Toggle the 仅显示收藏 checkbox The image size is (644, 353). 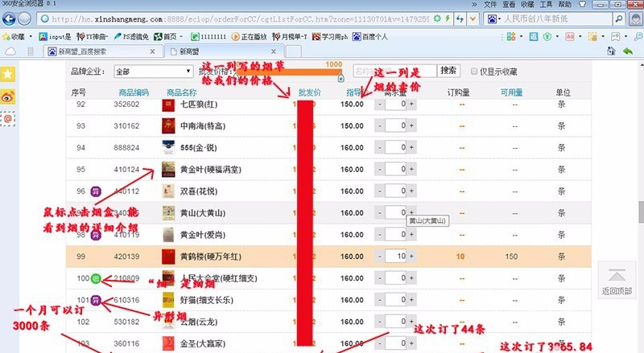click(474, 72)
